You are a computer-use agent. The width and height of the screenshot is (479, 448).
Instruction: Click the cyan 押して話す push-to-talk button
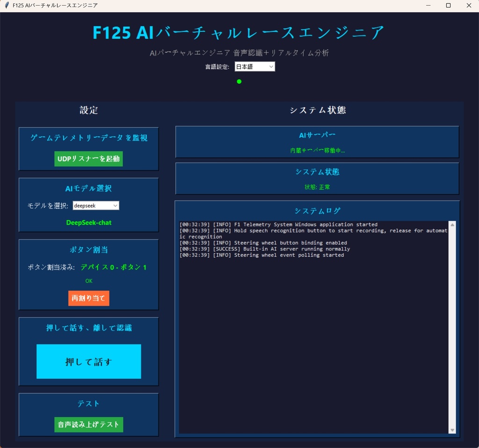pos(88,361)
